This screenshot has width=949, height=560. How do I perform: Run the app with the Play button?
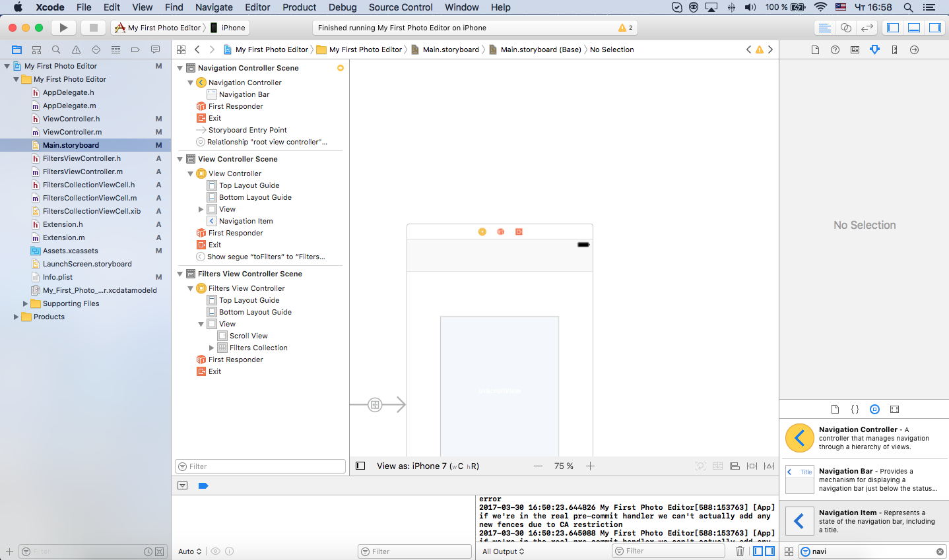(63, 28)
